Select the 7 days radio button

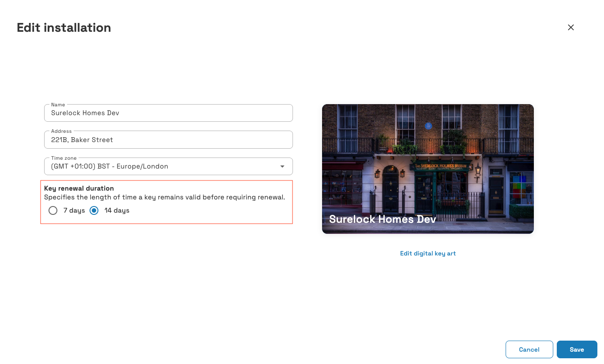pos(53,210)
